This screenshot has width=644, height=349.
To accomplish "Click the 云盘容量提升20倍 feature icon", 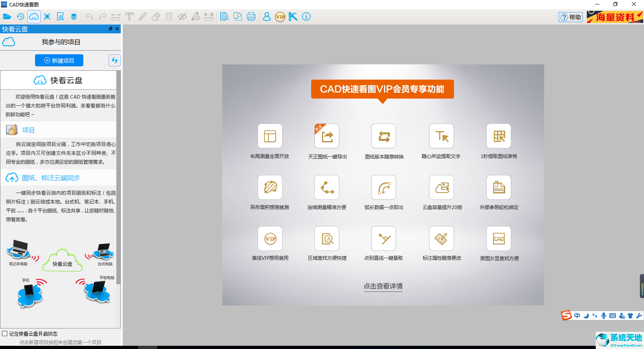I will tap(442, 187).
